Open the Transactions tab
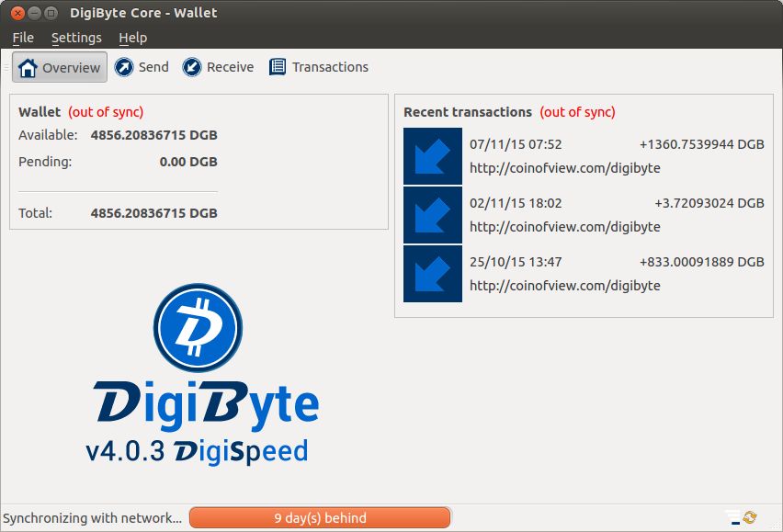This screenshot has width=783, height=532. tap(328, 66)
